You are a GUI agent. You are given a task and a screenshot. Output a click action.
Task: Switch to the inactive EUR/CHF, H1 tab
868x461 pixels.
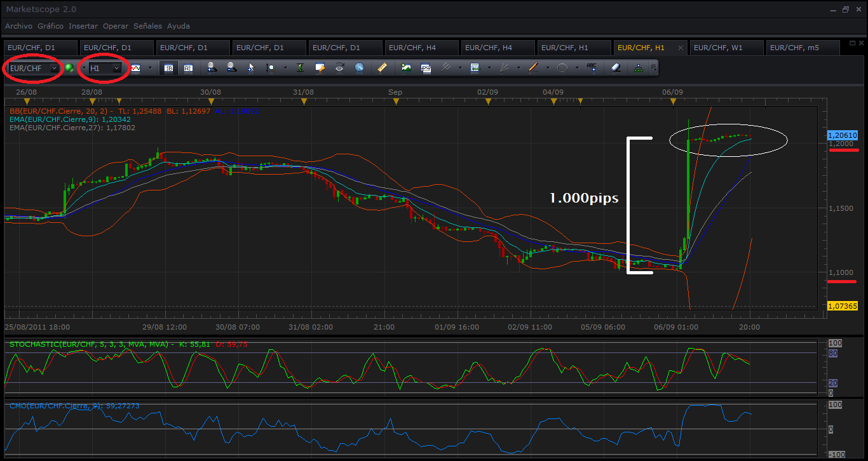574,48
